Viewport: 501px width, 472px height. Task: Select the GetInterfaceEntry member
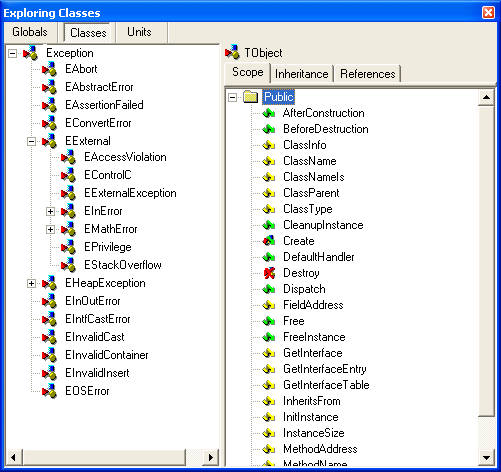tap(325, 369)
